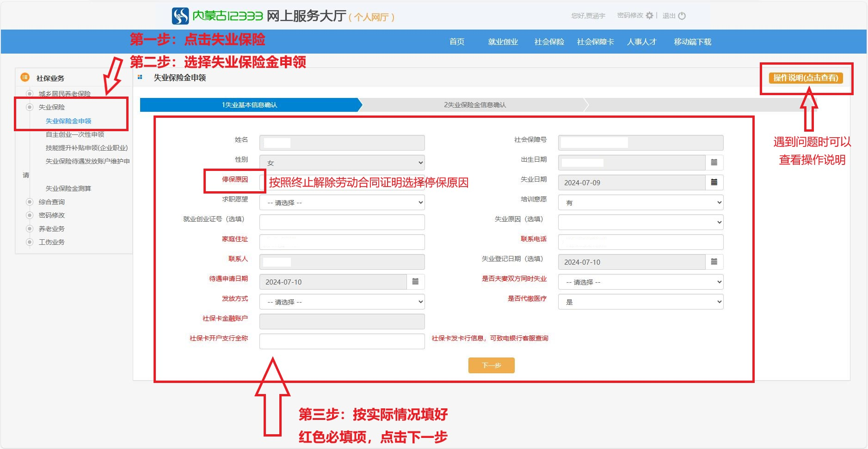The height and width of the screenshot is (449, 868).
Task: Click the 下一步 button
Action: tap(491, 365)
